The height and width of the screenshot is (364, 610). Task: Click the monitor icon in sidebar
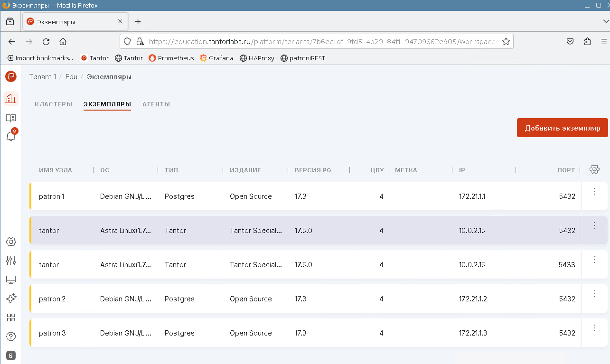[11, 280]
